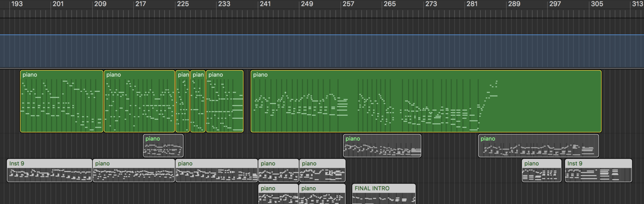
Task: Click bar 273 in the ruler
Action: [431, 4]
